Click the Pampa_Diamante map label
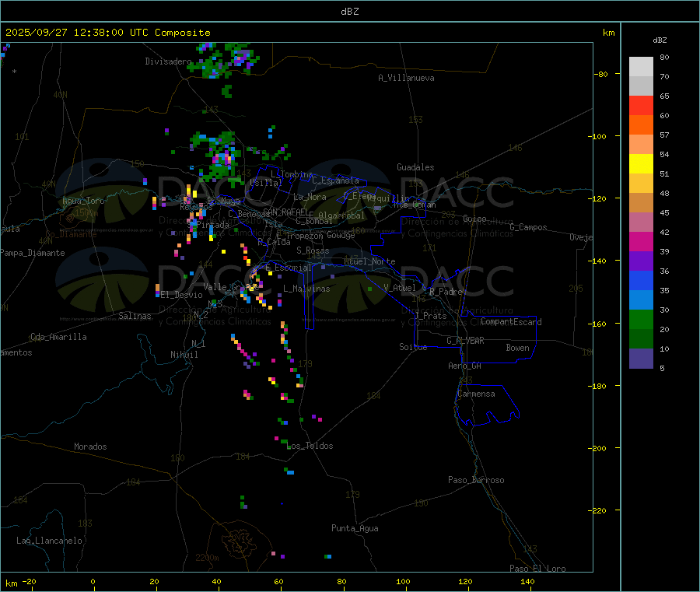 pyautogui.click(x=33, y=253)
